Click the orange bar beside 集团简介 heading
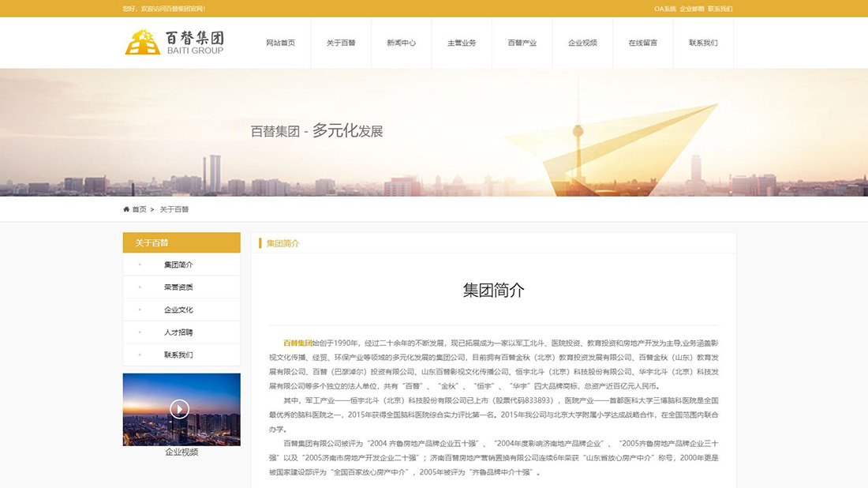This screenshot has width=868, height=488. [x=260, y=242]
